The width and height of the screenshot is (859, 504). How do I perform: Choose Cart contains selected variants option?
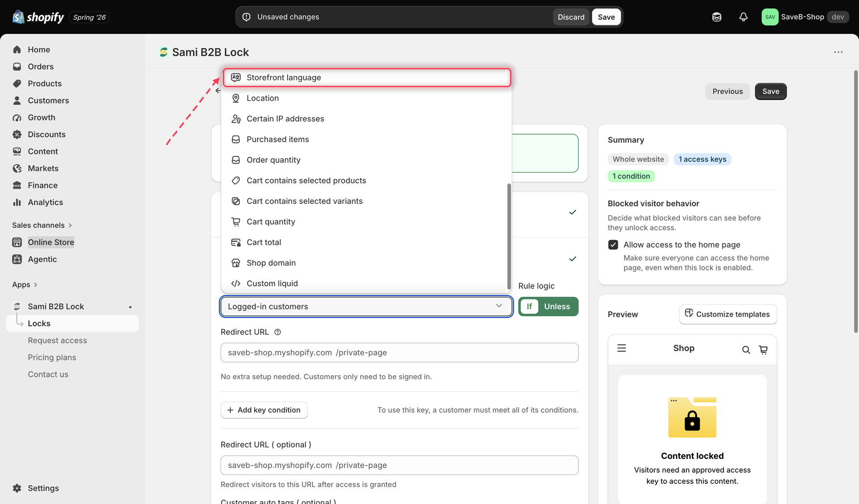coord(365,201)
